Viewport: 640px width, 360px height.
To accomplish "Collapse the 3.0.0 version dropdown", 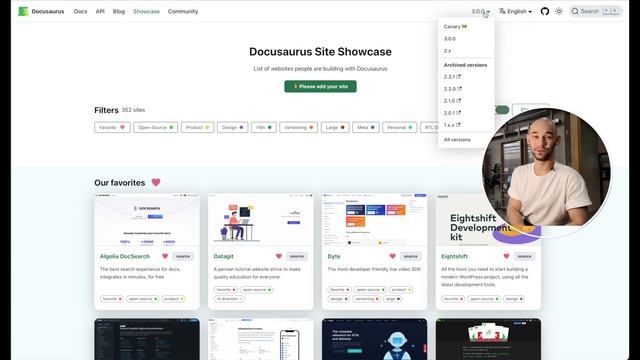I will pyautogui.click(x=480, y=11).
